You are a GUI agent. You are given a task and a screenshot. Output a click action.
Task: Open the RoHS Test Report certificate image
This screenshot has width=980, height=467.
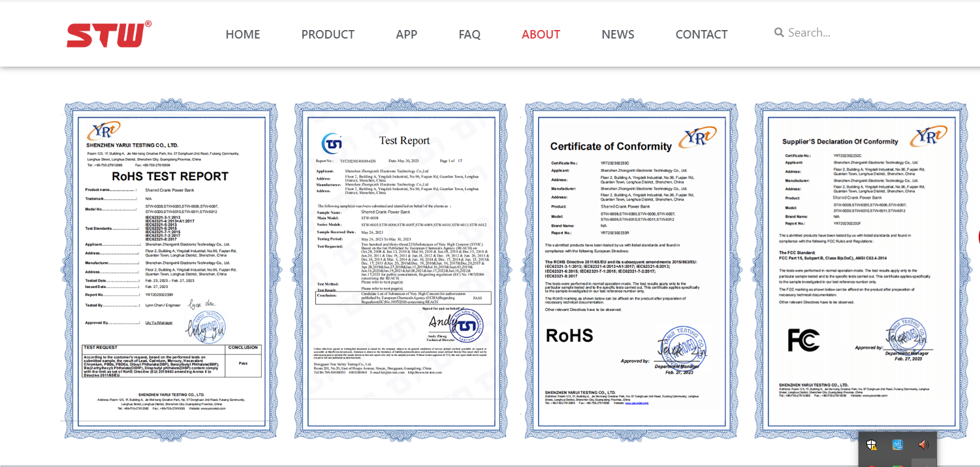point(171,271)
